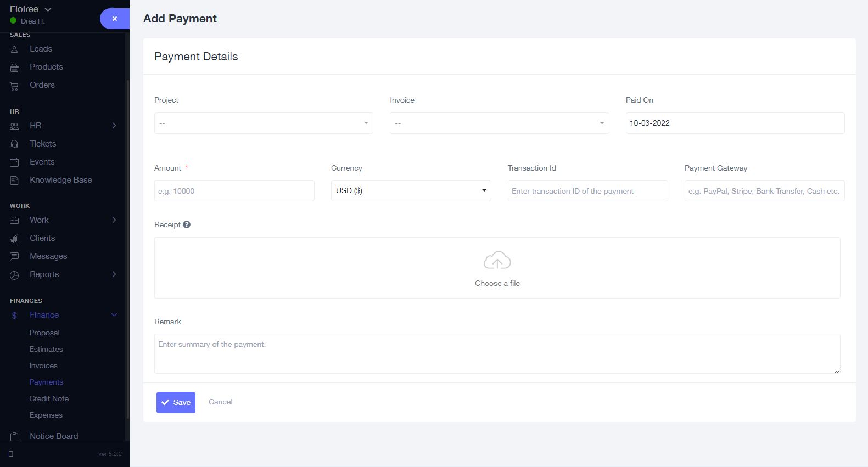Click the HR people icon

14,126
